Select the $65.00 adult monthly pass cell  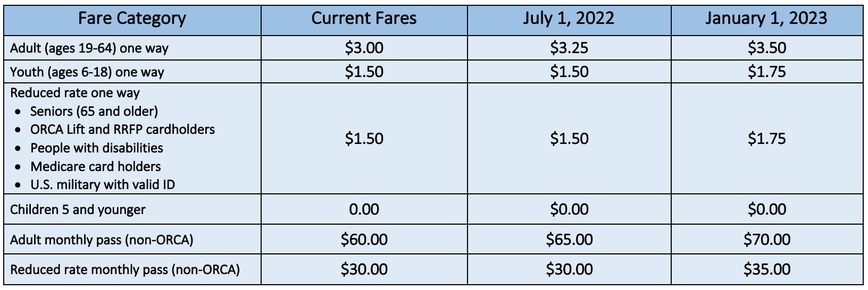tap(569, 240)
